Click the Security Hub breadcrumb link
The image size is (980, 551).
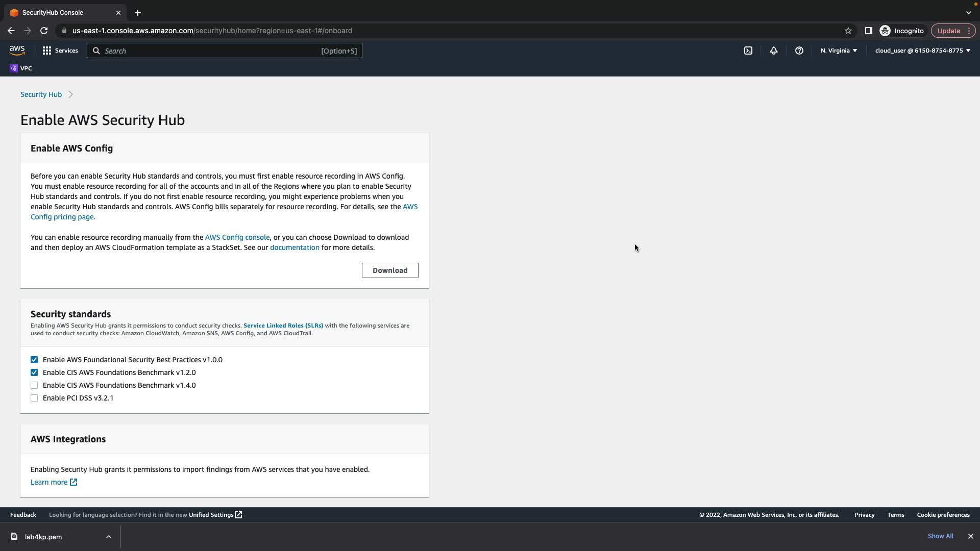pos(41,94)
